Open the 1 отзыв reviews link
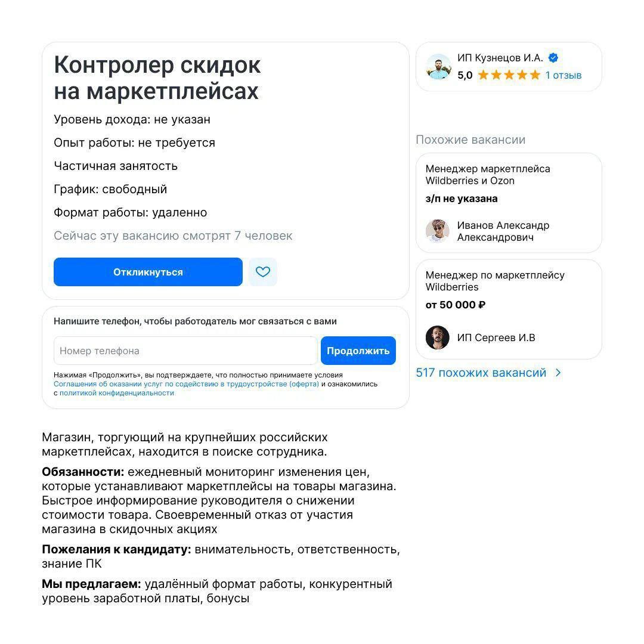Screen dimensions: 644x644 [563, 75]
